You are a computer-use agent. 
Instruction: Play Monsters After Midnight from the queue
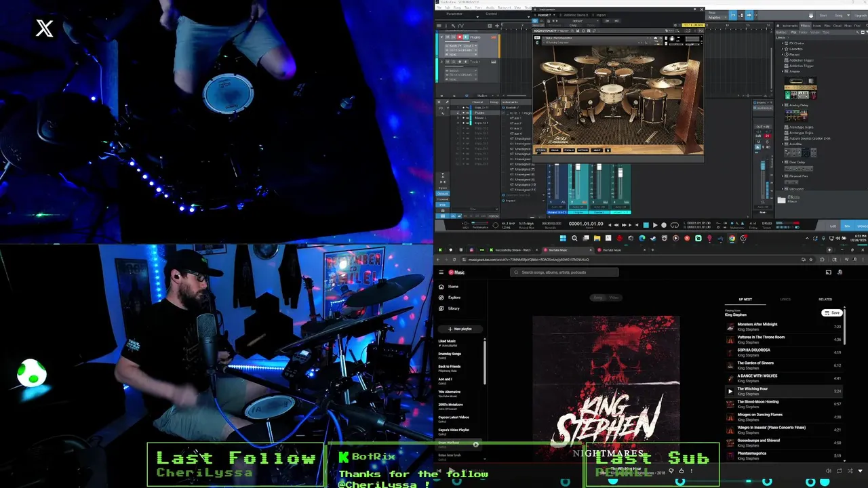tap(783, 327)
